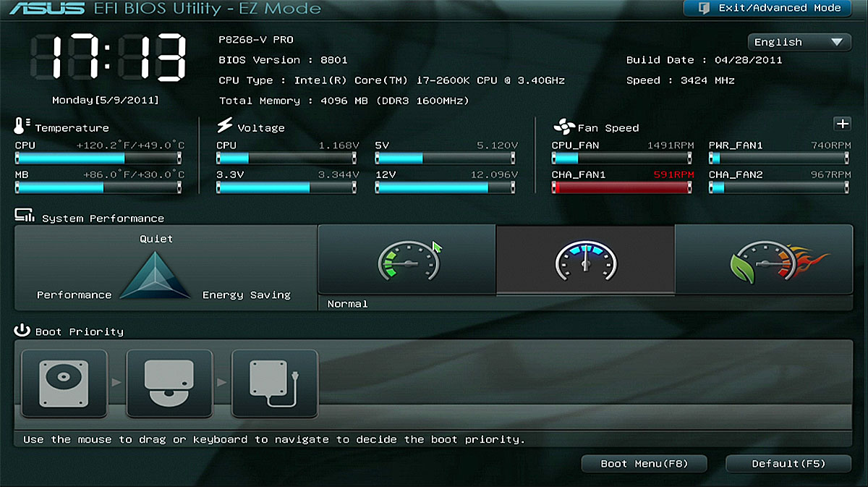
Task: Click the date Monday[5/9/2011]
Action: (106, 100)
